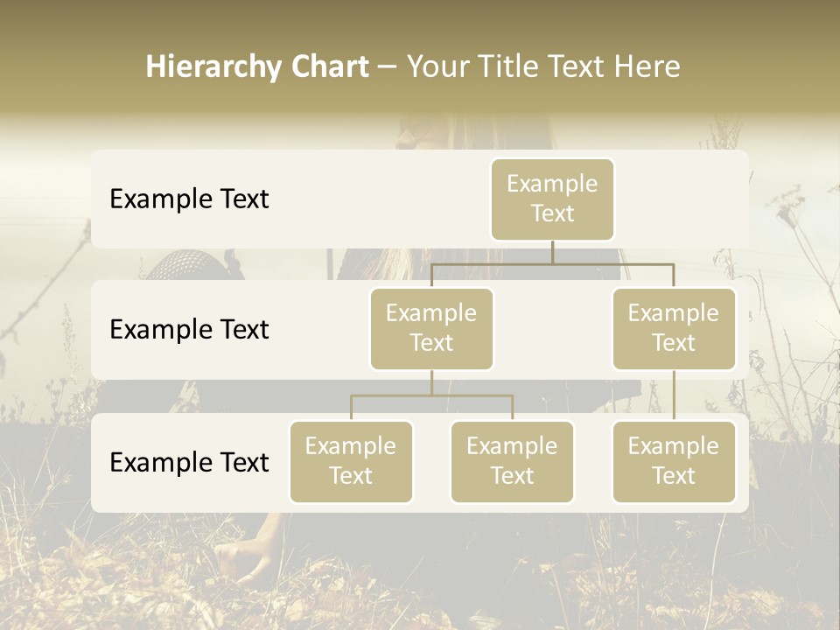Click the top row's "Example Text" label
The image size is (840, 630).
coord(189,199)
